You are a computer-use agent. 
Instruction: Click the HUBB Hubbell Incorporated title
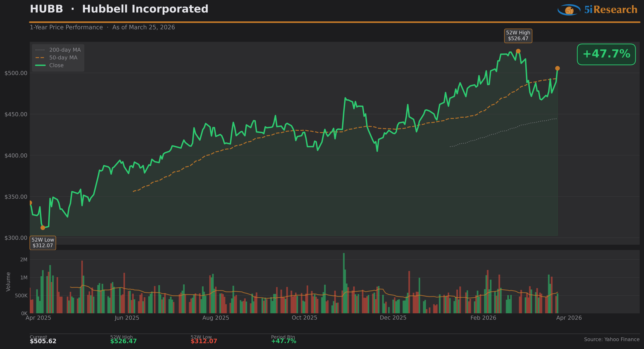[x=119, y=9]
